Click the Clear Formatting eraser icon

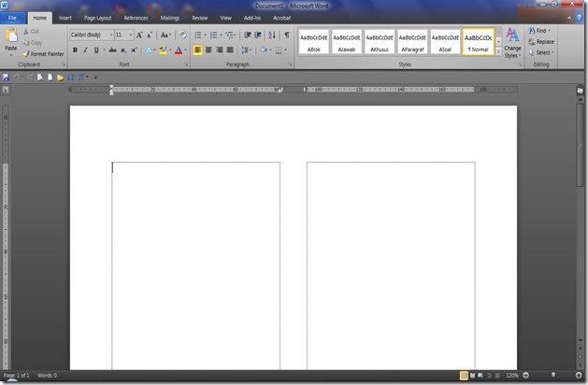(x=182, y=35)
